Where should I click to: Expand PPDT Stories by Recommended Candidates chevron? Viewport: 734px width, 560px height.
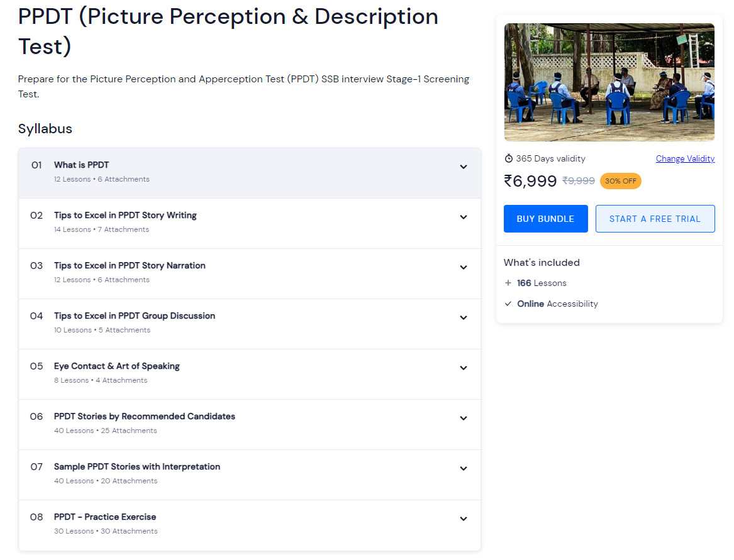click(464, 418)
